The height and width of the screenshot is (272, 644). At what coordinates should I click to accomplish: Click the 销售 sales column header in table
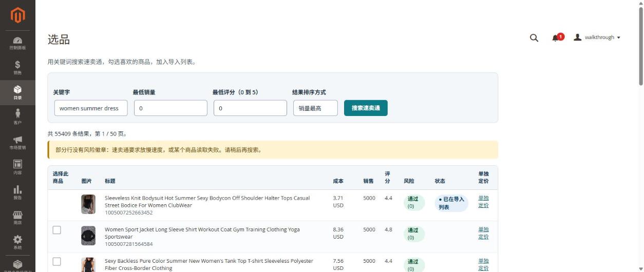369,181
